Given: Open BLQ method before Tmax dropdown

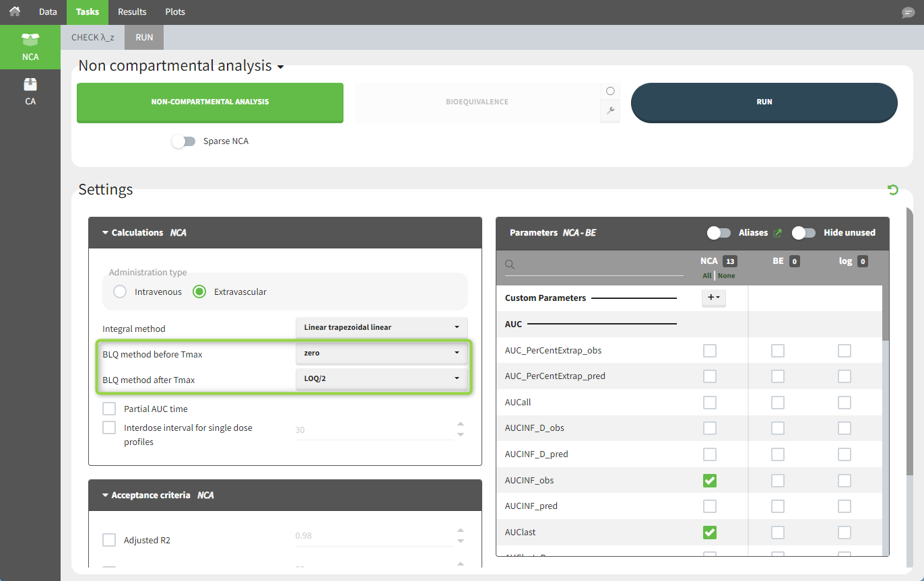Looking at the screenshot, I should tap(381, 352).
